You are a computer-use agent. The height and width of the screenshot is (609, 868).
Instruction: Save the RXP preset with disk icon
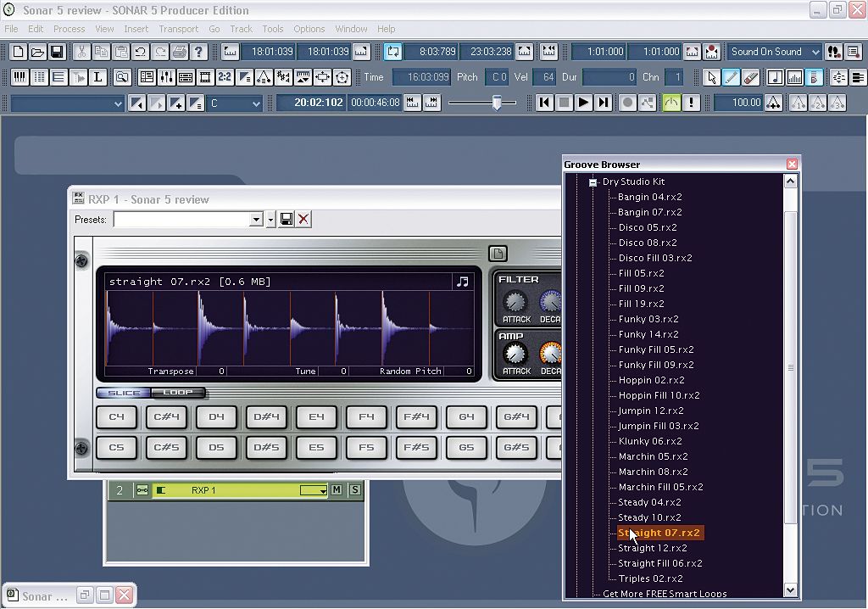click(287, 220)
